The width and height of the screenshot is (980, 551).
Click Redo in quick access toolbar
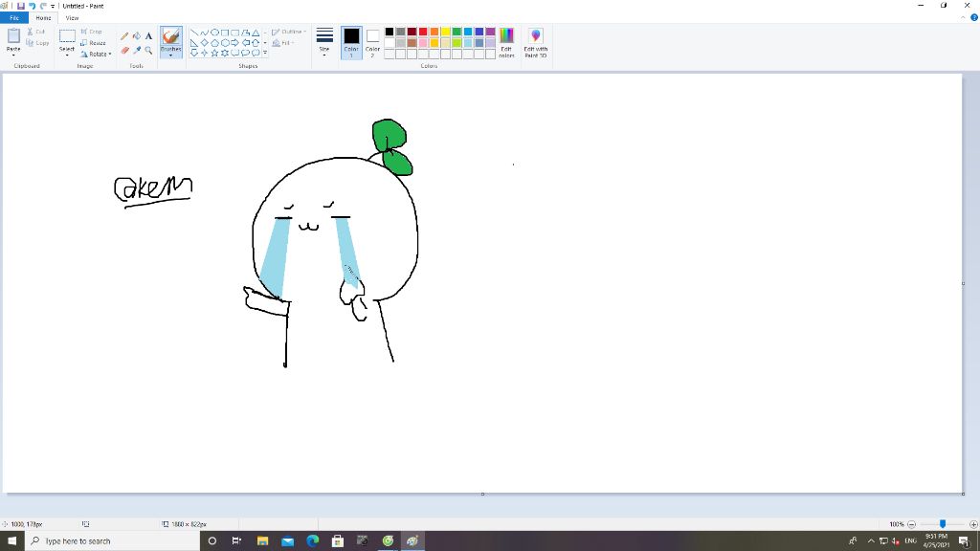coord(43,6)
